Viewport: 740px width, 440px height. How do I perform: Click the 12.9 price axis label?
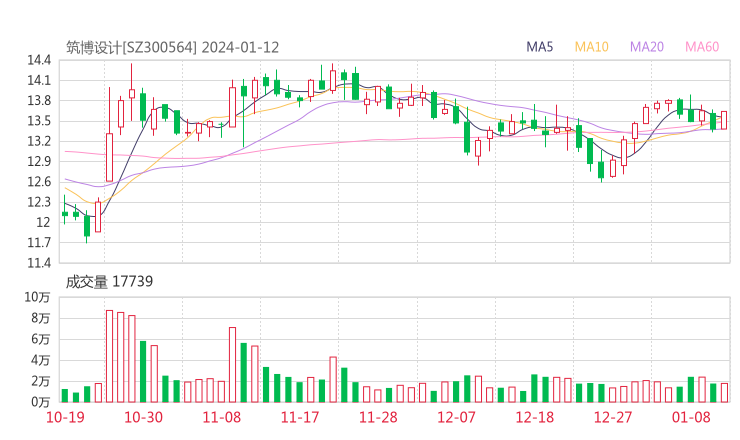point(39,161)
